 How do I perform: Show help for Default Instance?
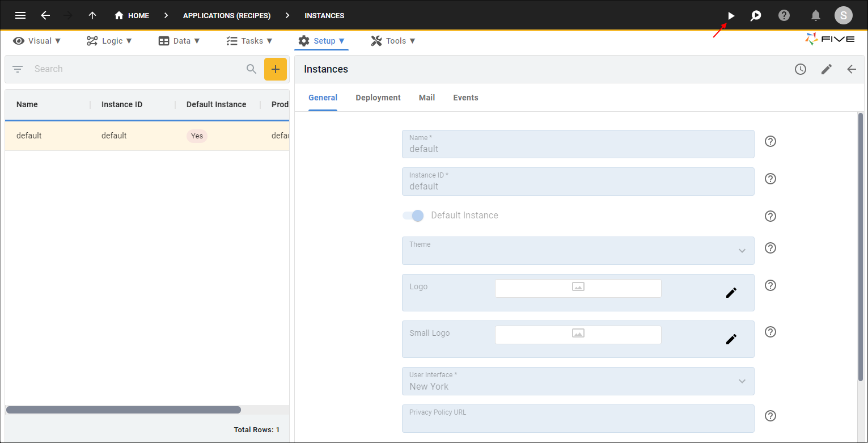click(770, 216)
